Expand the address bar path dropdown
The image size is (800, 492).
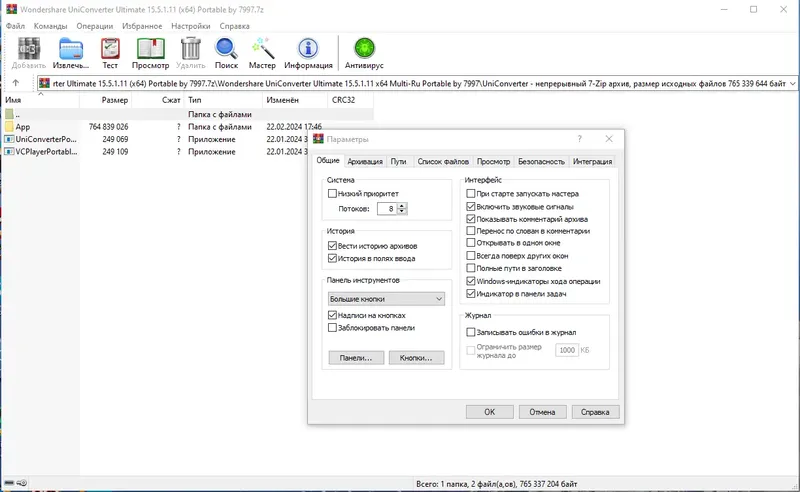click(x=792, y=83)
